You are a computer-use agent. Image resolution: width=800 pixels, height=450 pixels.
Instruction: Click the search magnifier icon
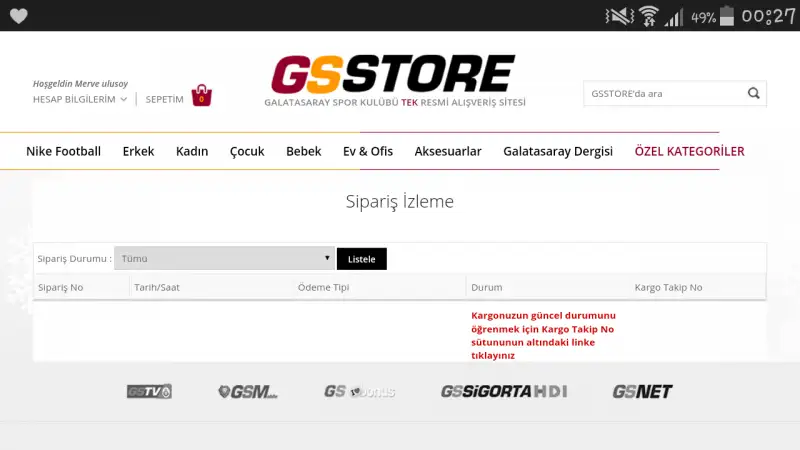(754, 93)
